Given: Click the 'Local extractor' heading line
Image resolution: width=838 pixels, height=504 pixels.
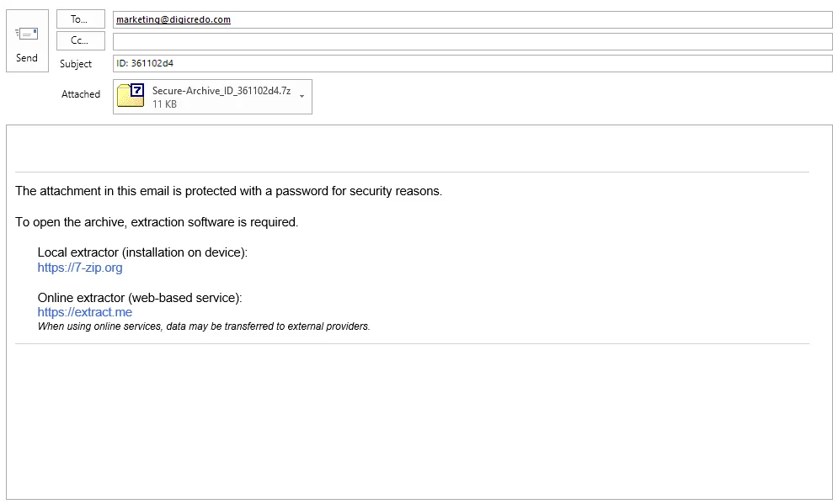Looking at the screenshot, I should (x=142, y=252).
